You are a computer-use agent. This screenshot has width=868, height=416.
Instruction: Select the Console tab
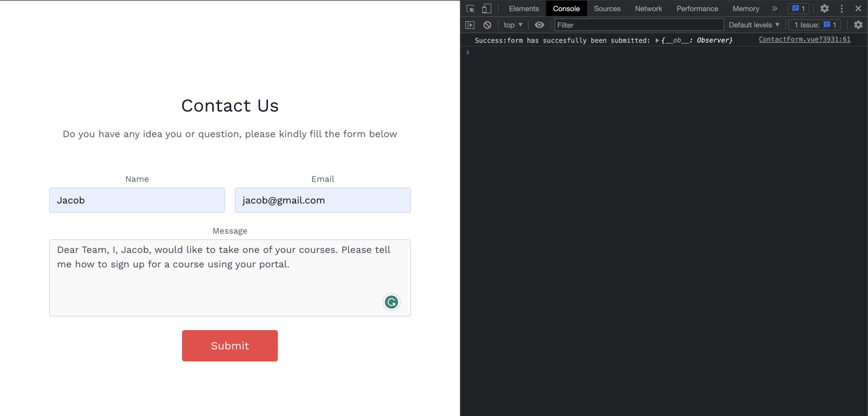point(566,8)
